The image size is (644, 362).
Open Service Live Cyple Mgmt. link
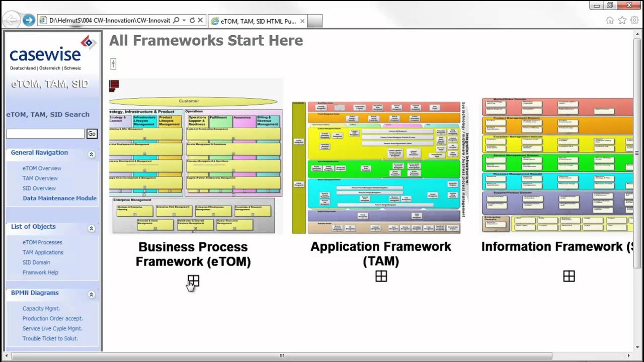click(52, 329)
